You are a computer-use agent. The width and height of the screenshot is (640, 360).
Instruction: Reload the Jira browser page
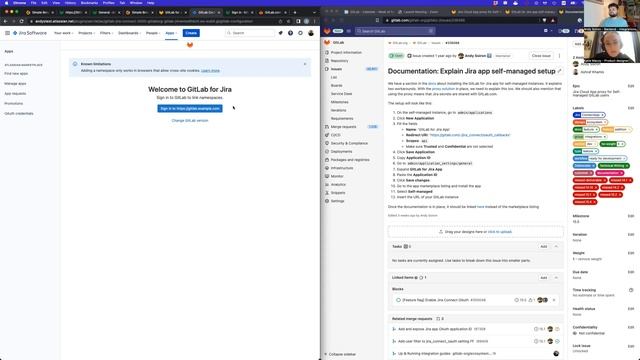22,21
